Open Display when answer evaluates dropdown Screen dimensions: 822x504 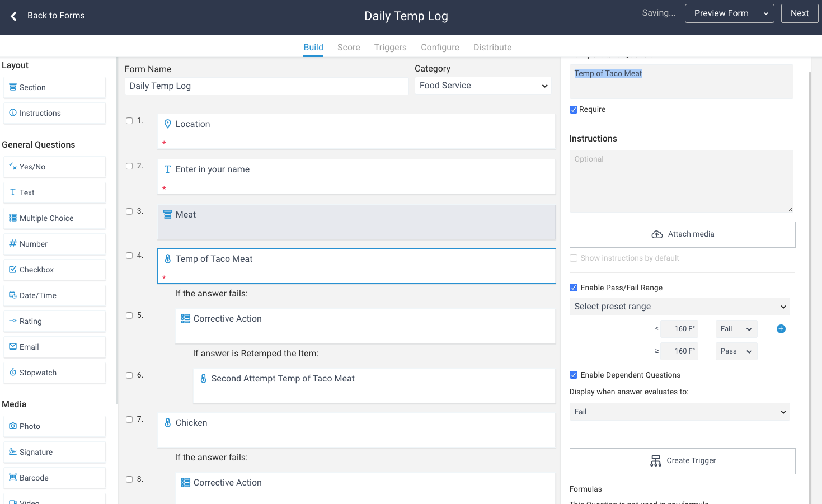tap(679, 412)
